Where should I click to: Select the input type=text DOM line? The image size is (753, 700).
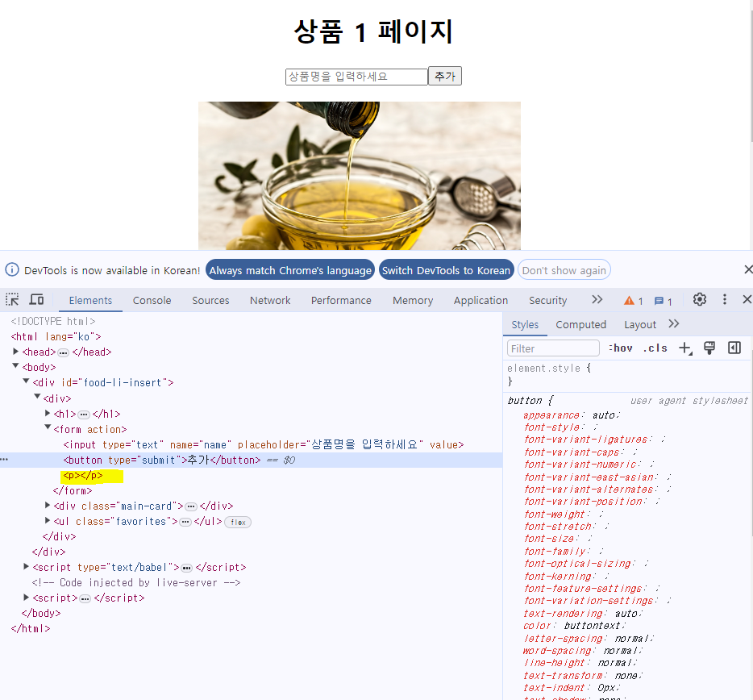tap(263, 444)
